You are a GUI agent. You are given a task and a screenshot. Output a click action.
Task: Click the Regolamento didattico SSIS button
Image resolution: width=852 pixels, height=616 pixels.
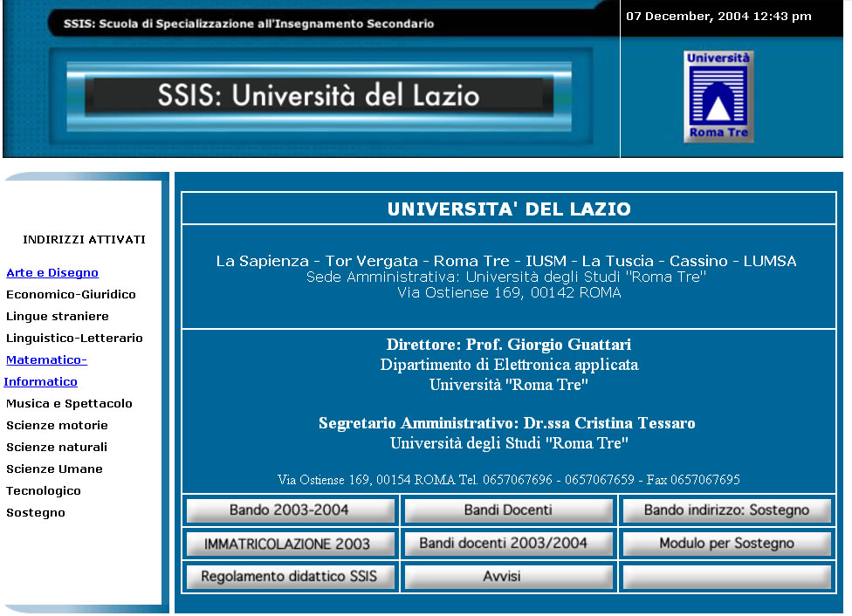pos(290,577)
